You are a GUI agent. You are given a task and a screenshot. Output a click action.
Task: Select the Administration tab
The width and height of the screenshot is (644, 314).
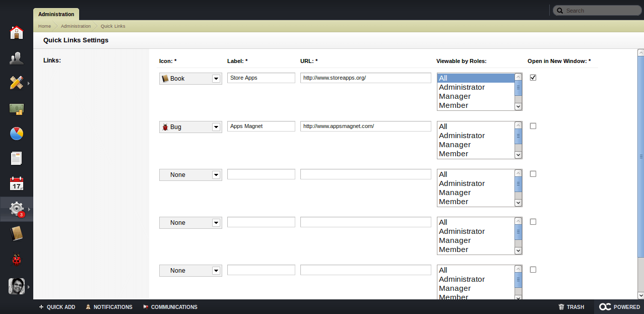(x=56, y=14)
